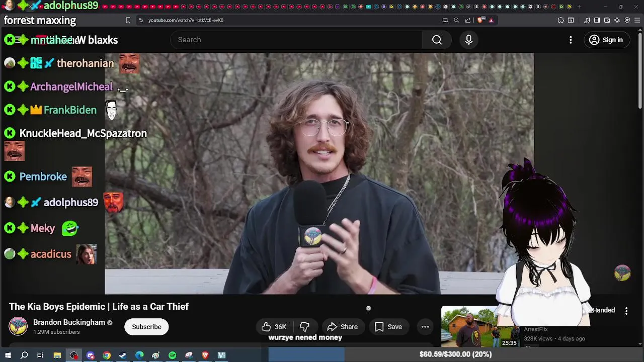Open the Brave playlist music note icon

click(x=587, y=20)
